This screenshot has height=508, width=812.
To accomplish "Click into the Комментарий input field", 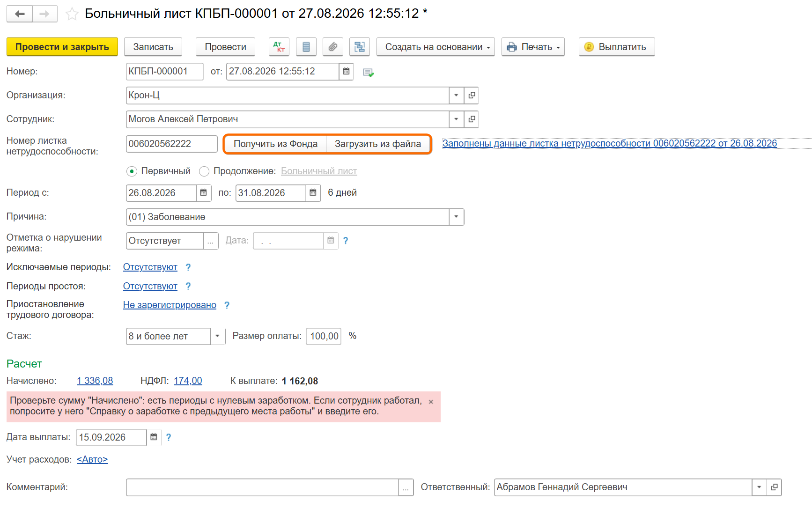I will tap(262, 487).
